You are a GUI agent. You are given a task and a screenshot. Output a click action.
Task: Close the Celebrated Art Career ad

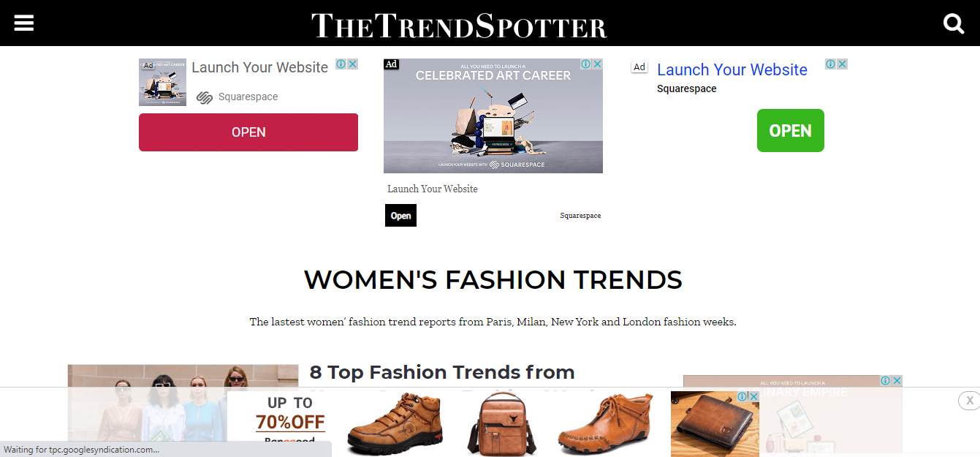[x=597, y=64]
